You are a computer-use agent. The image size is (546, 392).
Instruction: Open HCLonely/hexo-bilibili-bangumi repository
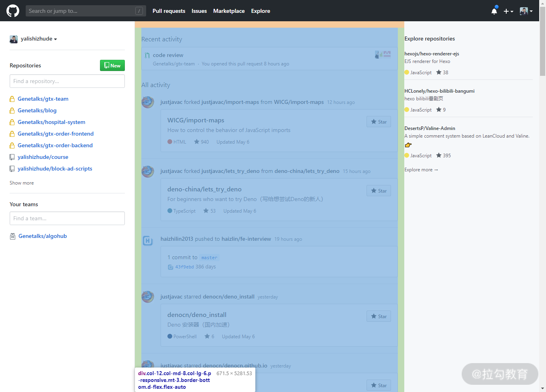(x=439, y=91)
